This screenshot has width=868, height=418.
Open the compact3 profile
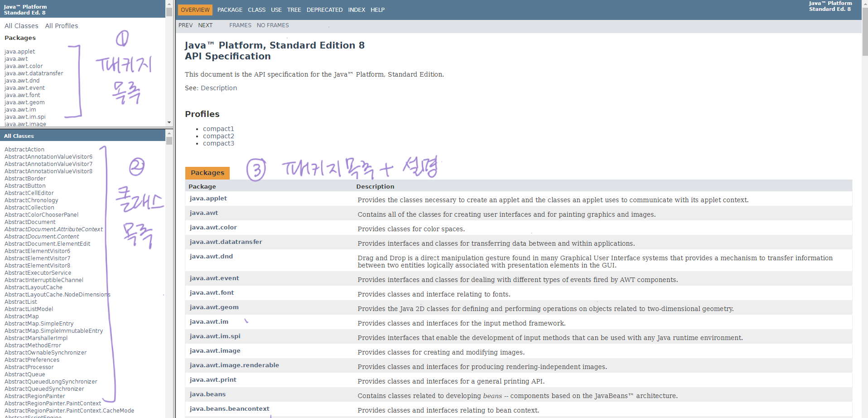tap(218, 143)
